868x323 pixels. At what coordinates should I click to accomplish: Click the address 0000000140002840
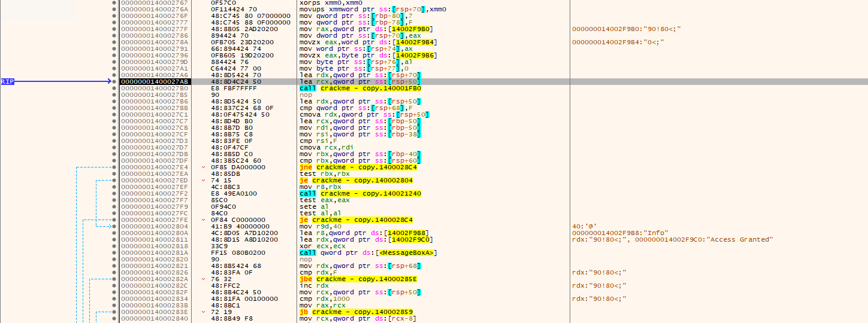coord(154,318)
